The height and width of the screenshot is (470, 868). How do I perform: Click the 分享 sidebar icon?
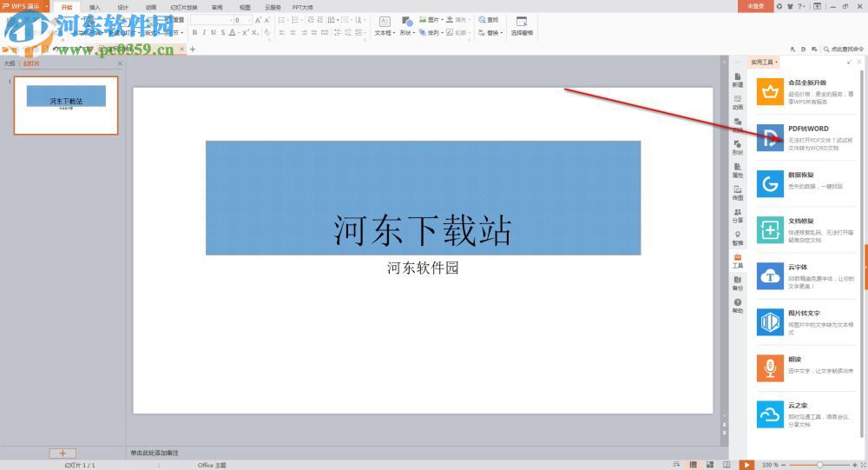tap(738, 216)
